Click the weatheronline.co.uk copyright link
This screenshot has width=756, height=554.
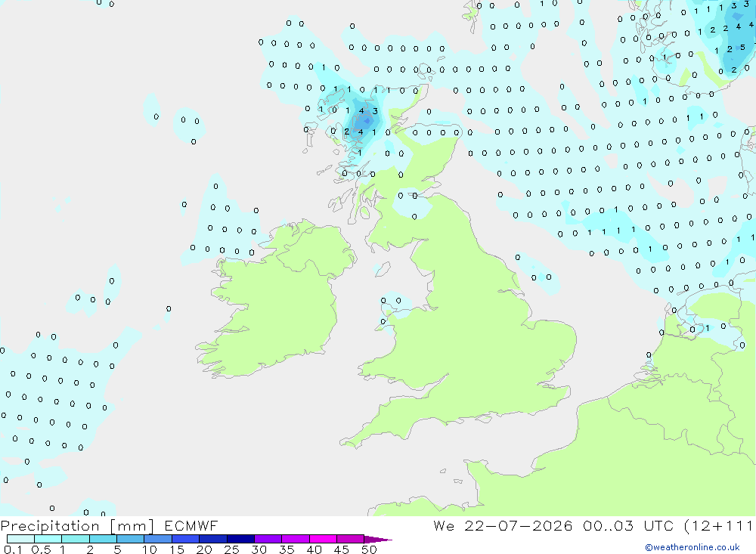pos(692,547)
